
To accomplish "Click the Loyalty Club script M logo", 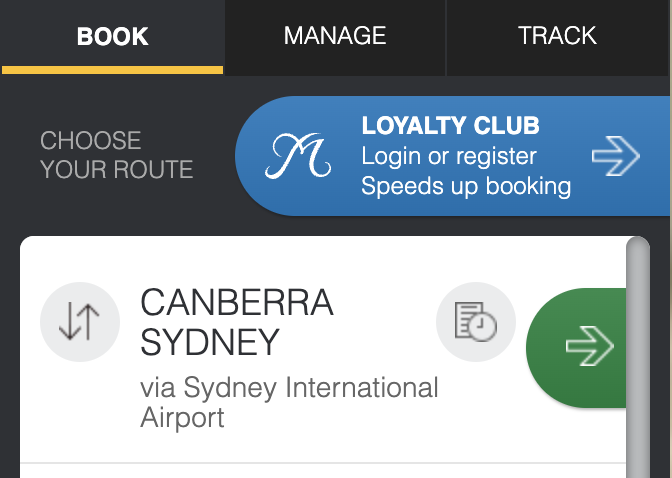I will [298, 156].
